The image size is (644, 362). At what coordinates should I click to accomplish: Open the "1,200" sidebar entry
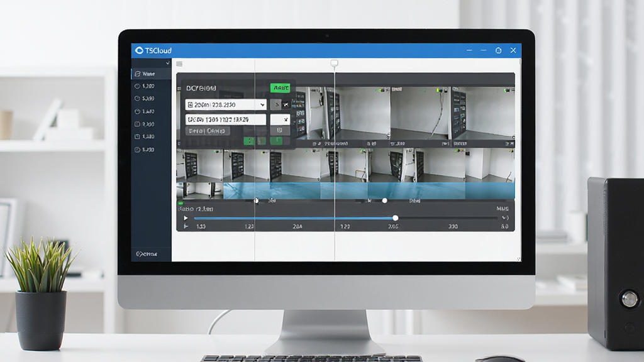click(145, 86)
